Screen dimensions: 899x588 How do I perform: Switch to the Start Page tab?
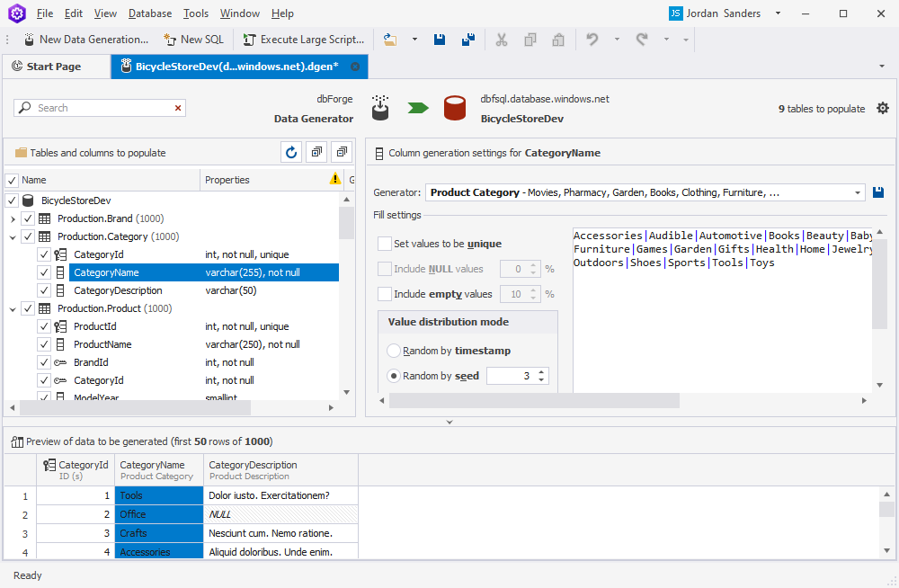(54, 67)
